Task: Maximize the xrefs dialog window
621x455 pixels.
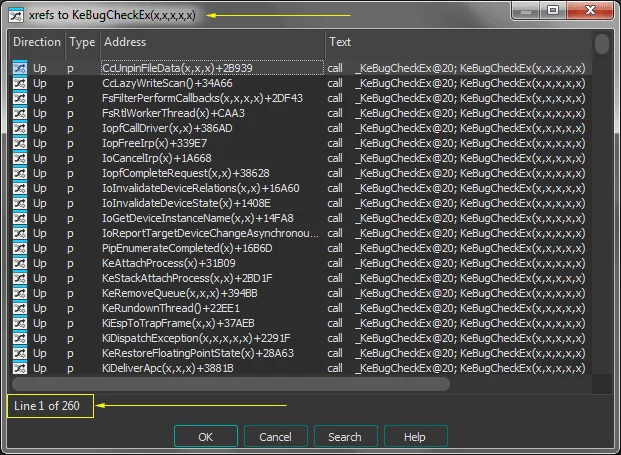Action: pos(553,10)
